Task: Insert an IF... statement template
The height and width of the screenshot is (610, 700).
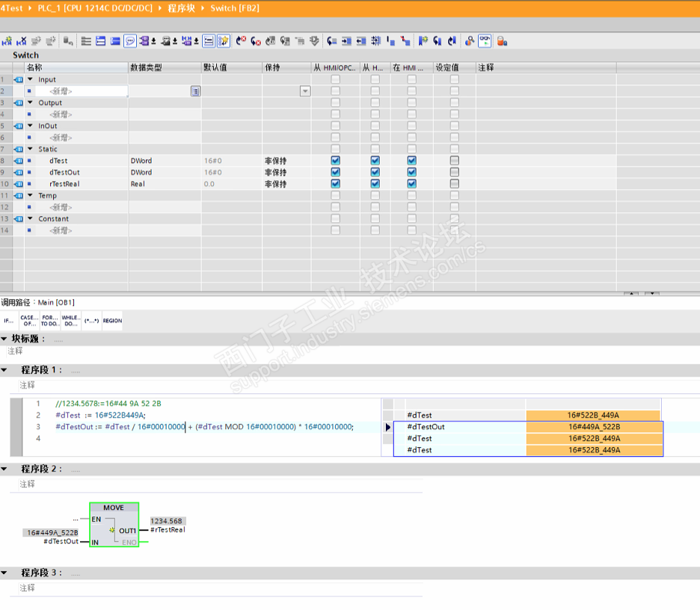Action: point(9,321)
